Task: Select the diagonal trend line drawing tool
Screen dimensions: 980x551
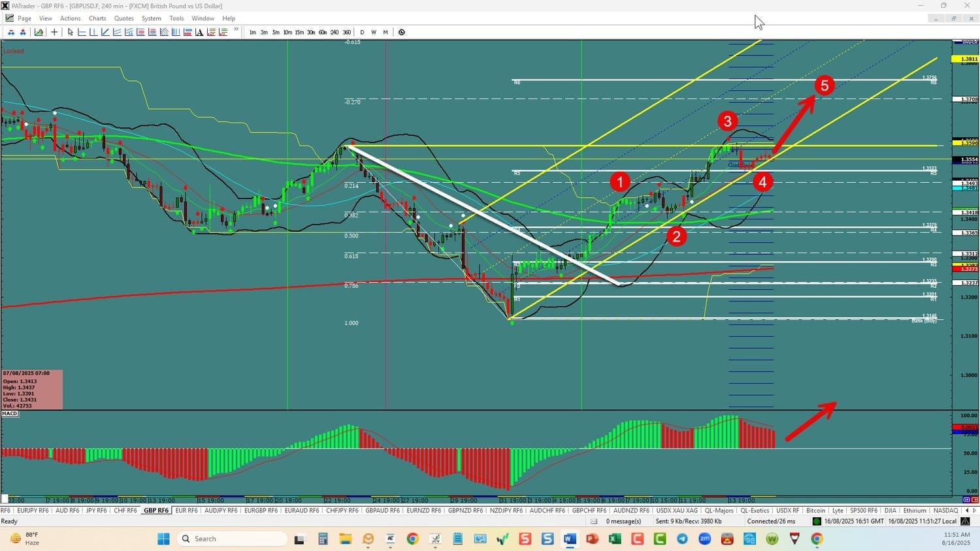Action: pos(105,32)
